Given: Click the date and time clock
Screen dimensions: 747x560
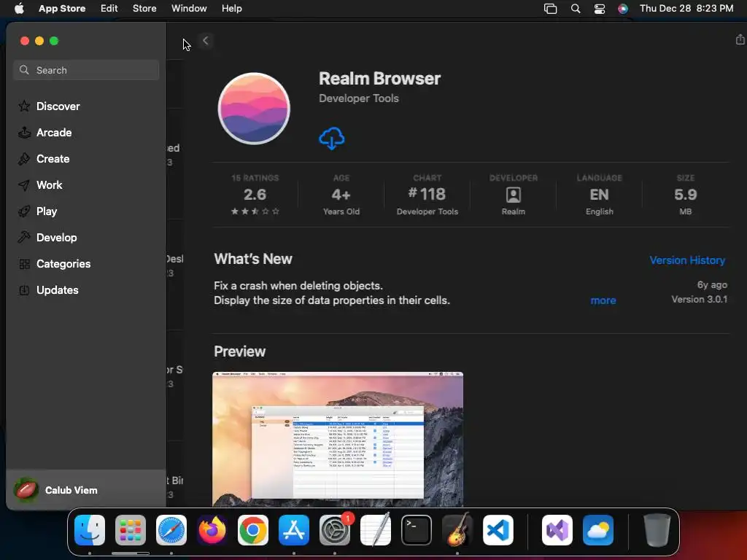Looking at the screenshot, I should pyautogui.click(x=686, y=9).
